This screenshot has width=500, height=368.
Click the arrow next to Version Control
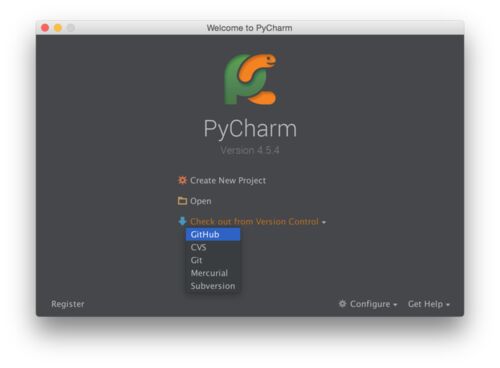pyautogui.click(x=324, y=222)
